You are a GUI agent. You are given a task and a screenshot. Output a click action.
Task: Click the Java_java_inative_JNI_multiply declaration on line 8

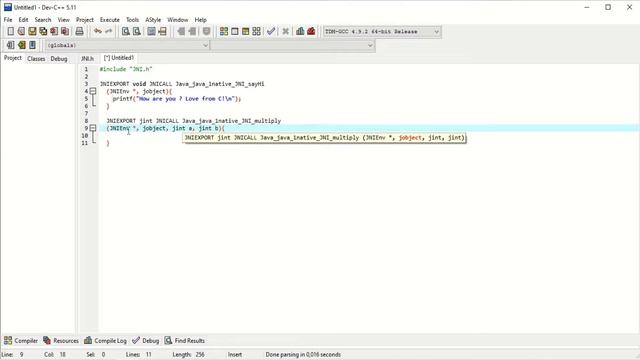point(193,121)
